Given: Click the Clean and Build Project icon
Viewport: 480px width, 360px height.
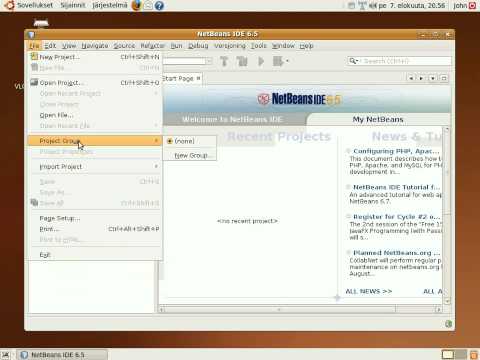Looking at the screenshot, I should coord(242,61).
